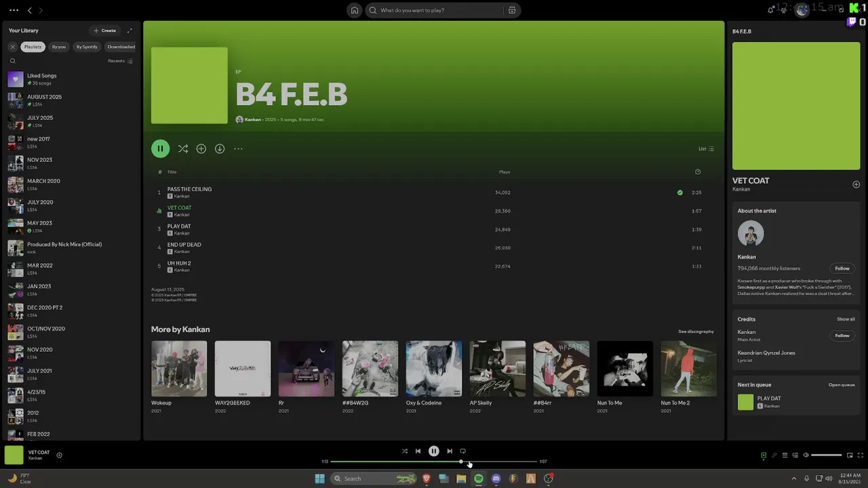Open the 'Produced By Nick Mira (Official)' playlist

(x=71, y=248)
